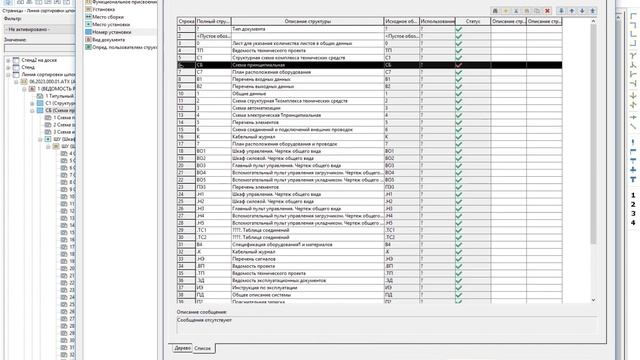The image size is (640, 360).
Task: Click the Сообщения отсутствуют message text
Action: pos(204,320)
